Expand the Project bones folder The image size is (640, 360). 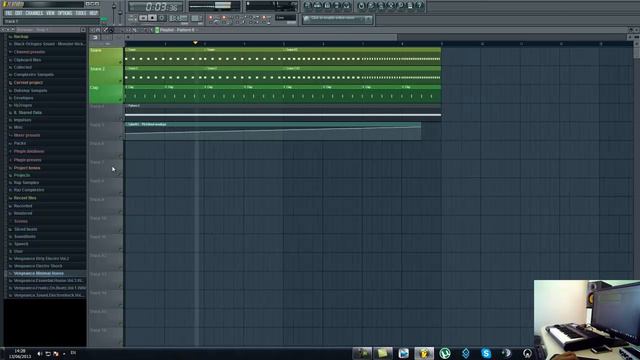(27, 168)
